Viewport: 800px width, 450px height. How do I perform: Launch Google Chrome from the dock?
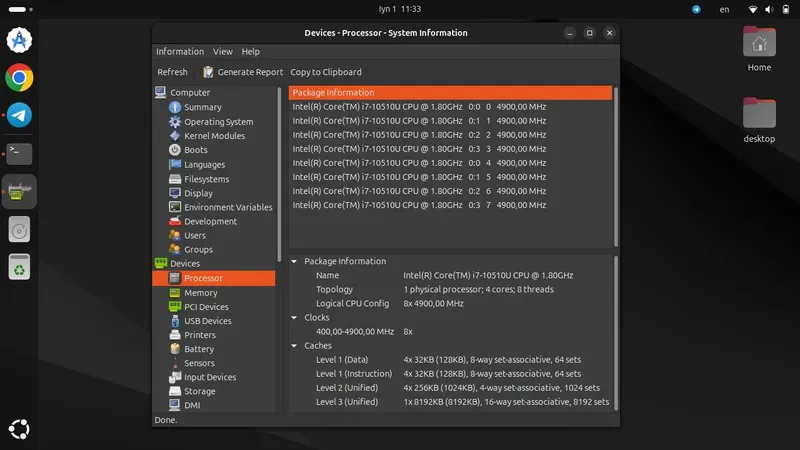tap(19, 78)
